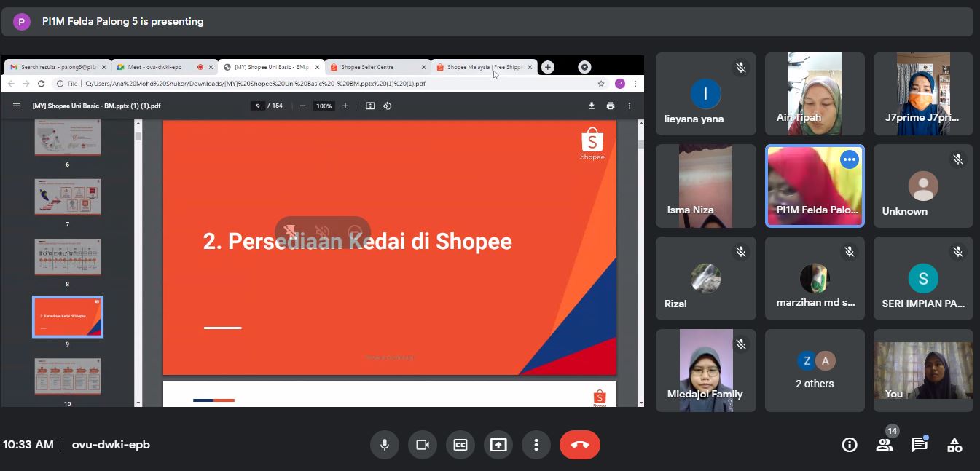
Task: Show everyone participants panel icon
Action: 885,445
